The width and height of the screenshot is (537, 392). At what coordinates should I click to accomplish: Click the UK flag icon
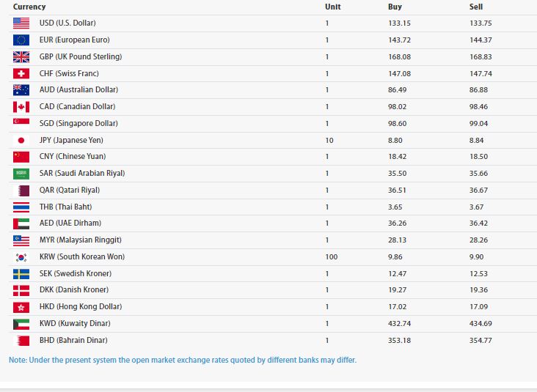[x=21, y=57]
